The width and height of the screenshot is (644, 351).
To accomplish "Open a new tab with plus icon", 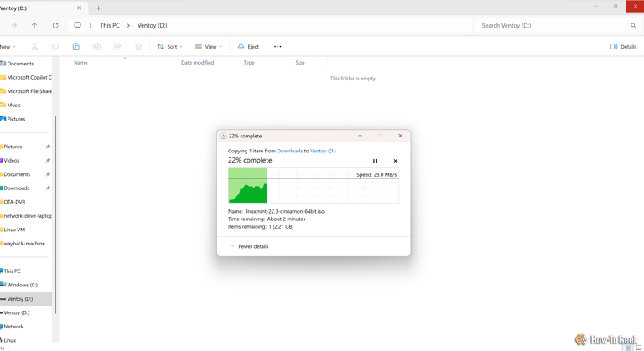I will (x=99, y=8).
